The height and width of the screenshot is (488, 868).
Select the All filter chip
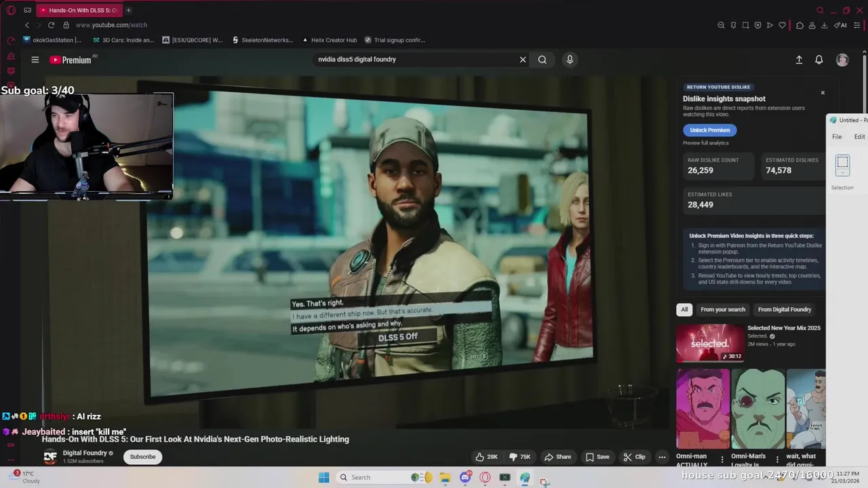[x=684, y=310]
